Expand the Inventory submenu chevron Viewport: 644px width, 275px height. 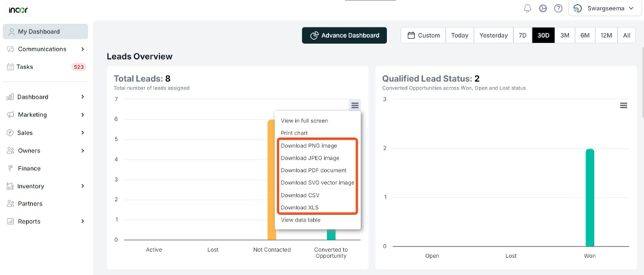tap(82, 187)
